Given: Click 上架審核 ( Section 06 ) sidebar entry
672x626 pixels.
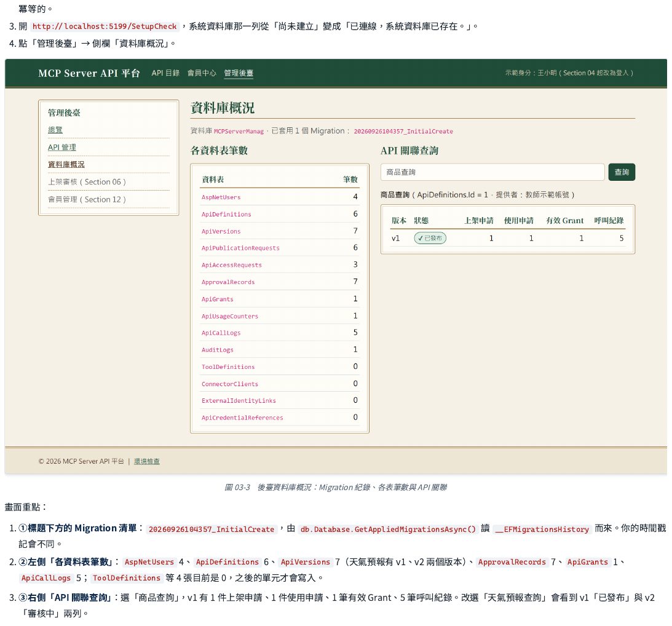Looking at the screenshot, I should click(87, 182).
